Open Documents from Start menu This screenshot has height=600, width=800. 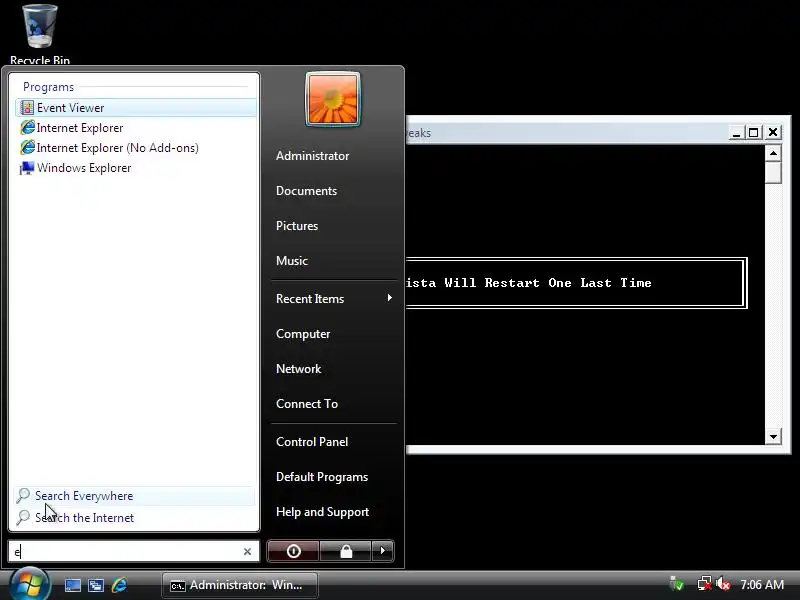click(306, 191)
